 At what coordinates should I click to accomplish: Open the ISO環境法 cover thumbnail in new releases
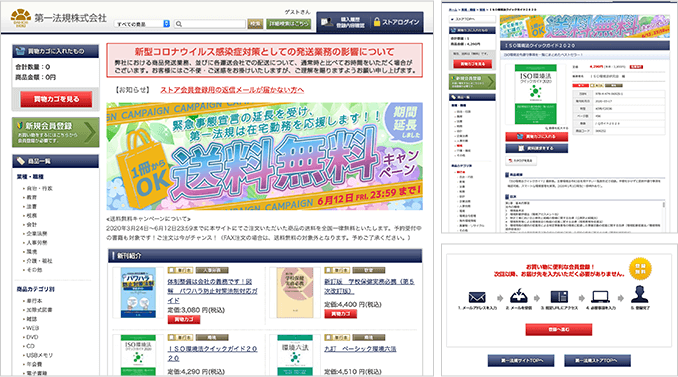(138, 355)
